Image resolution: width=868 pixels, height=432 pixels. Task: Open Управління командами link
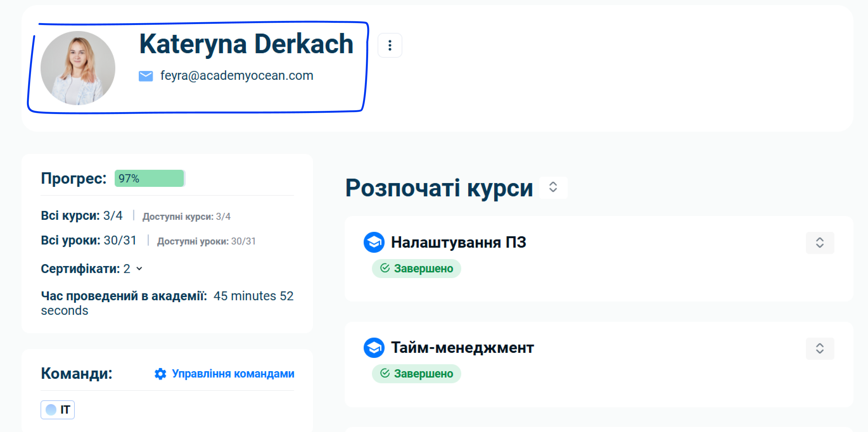click(x=233, y=373)
